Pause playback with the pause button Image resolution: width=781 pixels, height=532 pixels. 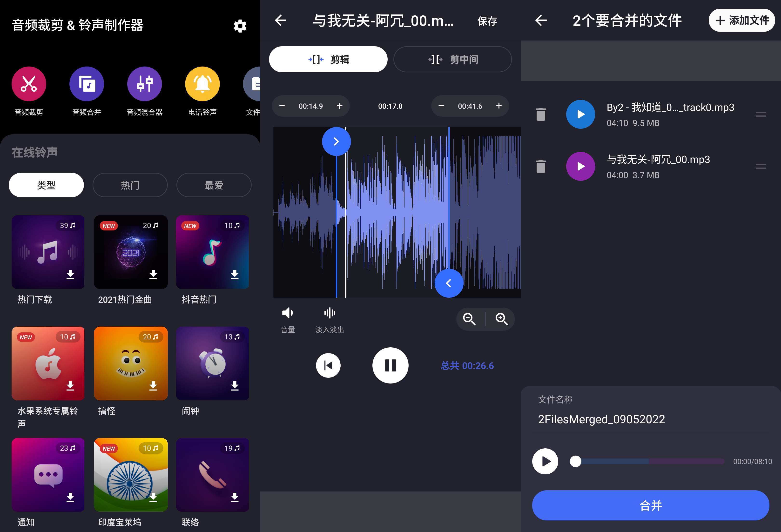(x=390, y=365)
